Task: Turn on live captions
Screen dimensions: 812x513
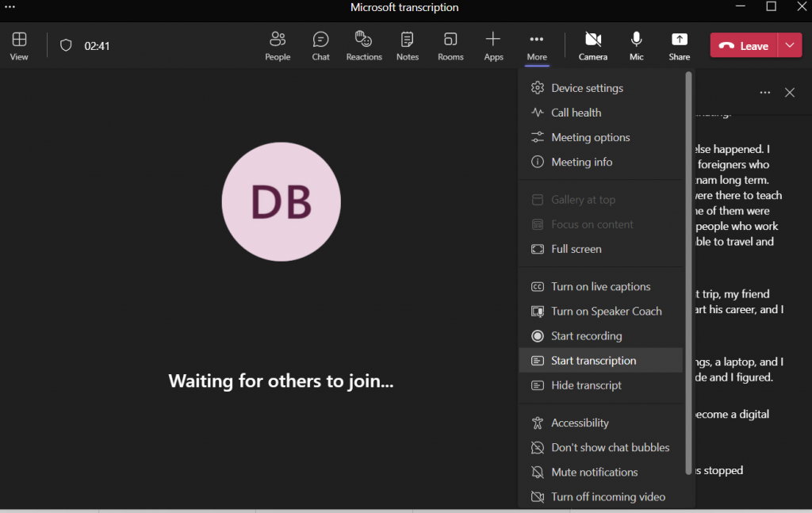Action: click(601, 286)
